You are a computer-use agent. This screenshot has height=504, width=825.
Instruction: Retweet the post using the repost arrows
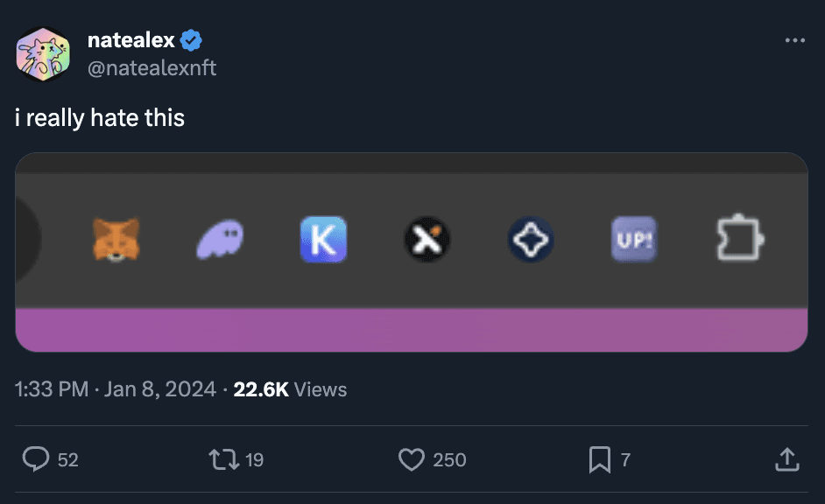tap(225, 458)
